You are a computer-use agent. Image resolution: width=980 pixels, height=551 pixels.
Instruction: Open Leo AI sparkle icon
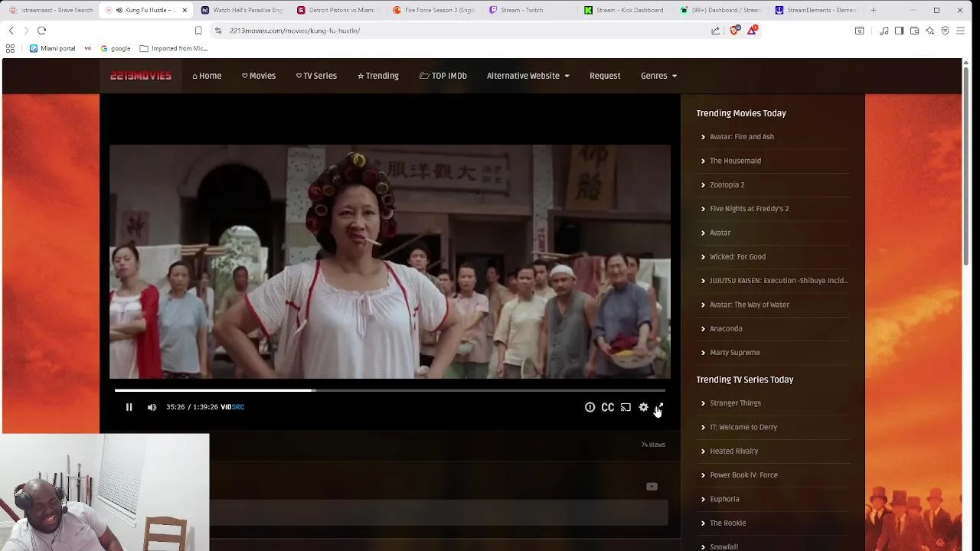point(929,31)
